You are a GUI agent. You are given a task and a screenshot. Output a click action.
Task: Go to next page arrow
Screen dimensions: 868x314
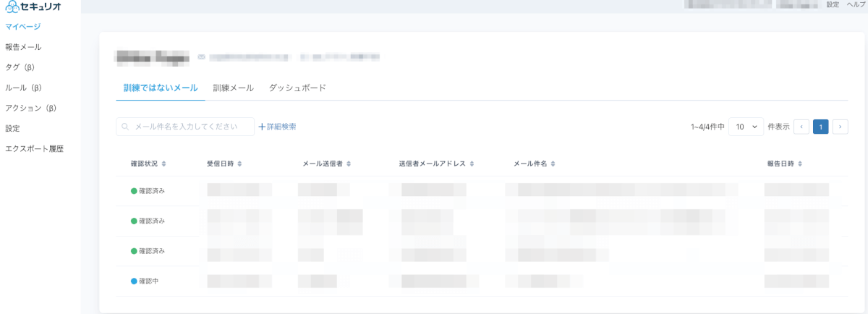[840, 127]
